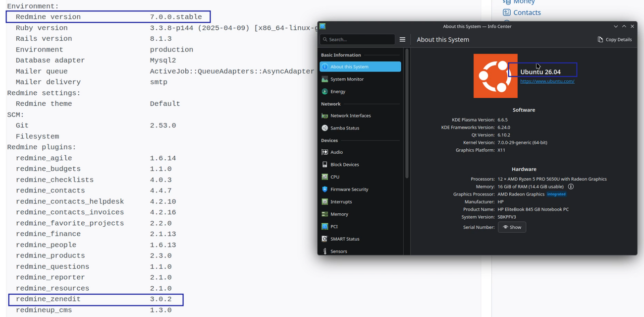Open the Contacts link on the Redmine page

pyautogui.click(x=527, y=12)
